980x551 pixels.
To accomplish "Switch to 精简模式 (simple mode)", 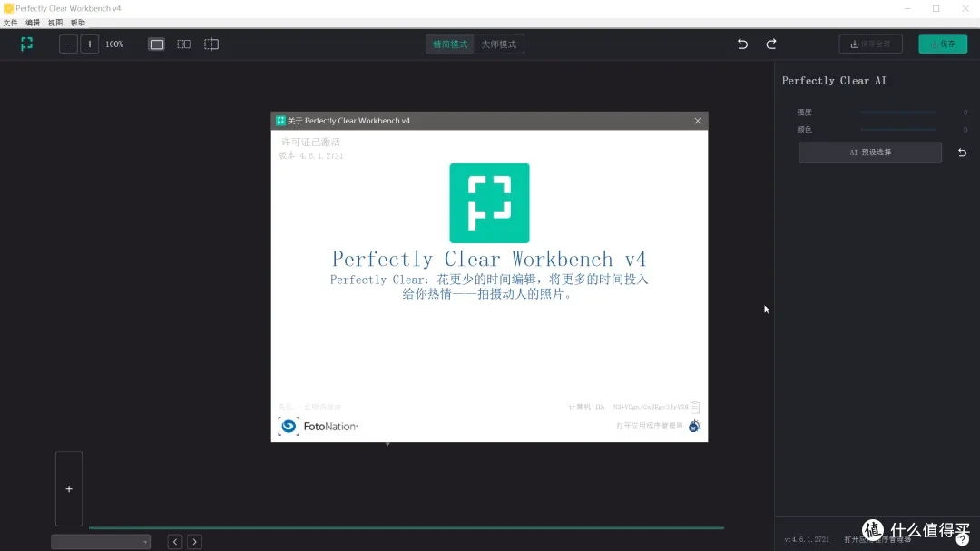I will (450, 44).
